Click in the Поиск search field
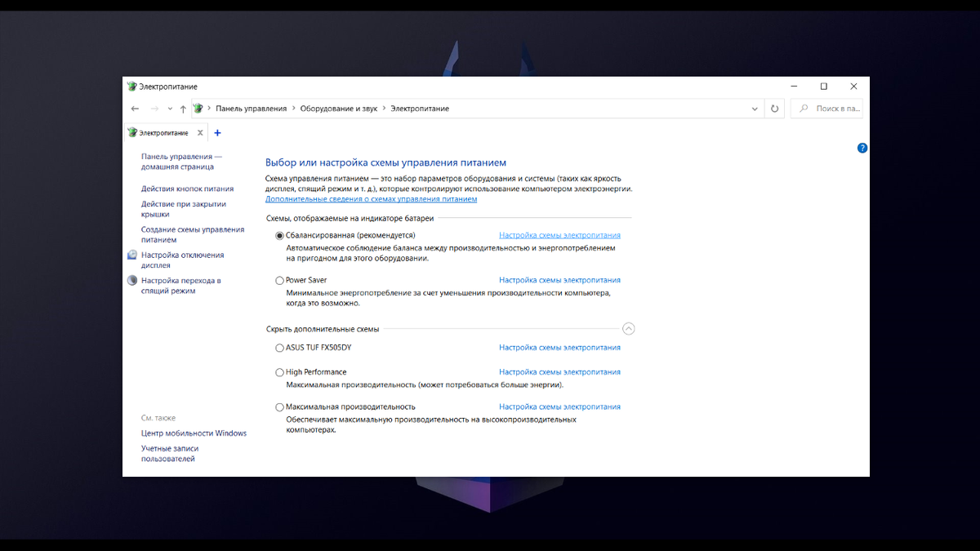 point(827,109)
